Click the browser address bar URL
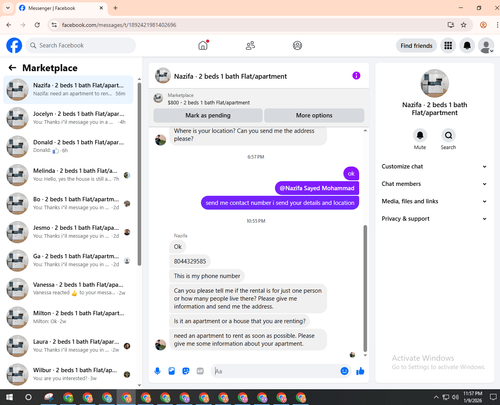Image resolution: width=500 pixels, height=405 pixels. click(119, 25)
